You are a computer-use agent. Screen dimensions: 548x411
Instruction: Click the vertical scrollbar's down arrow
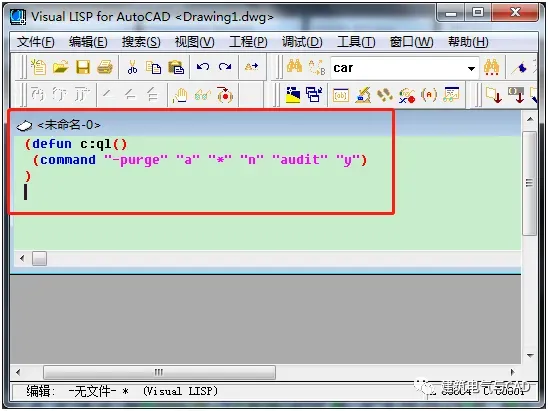point(530,356)
